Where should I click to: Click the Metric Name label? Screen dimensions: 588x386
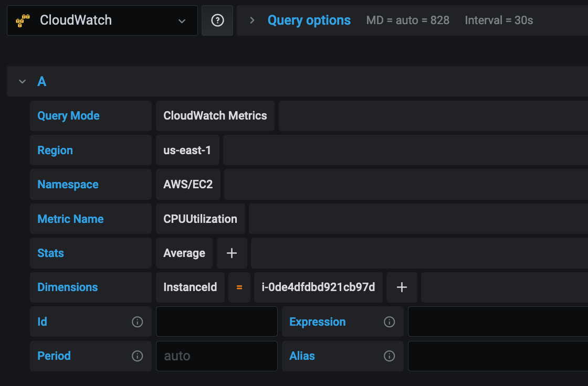70,219
